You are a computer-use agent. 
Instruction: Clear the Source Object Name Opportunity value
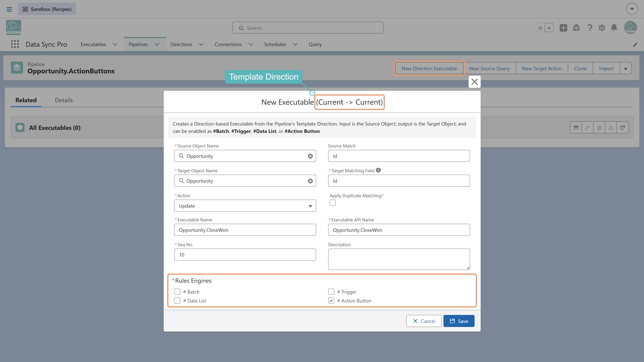coord(310,156)
